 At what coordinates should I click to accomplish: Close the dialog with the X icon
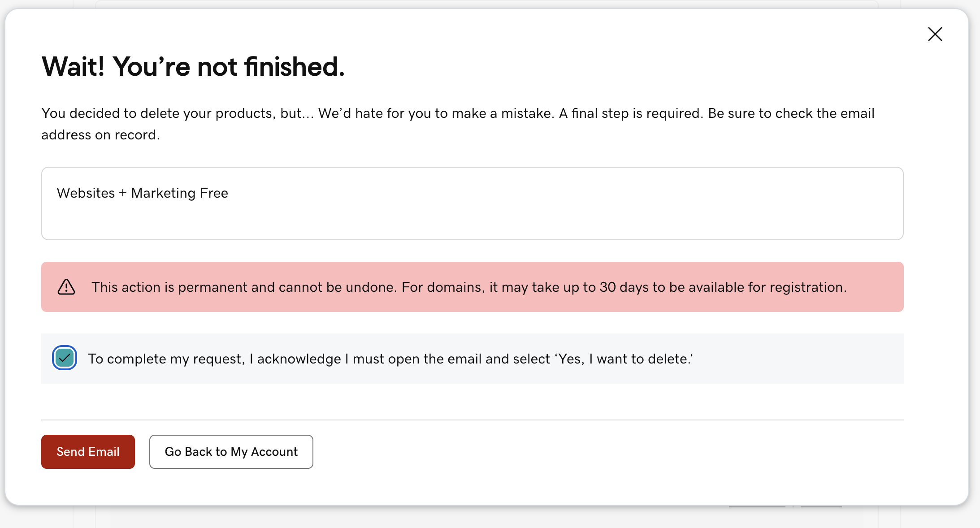coord(935,34)
